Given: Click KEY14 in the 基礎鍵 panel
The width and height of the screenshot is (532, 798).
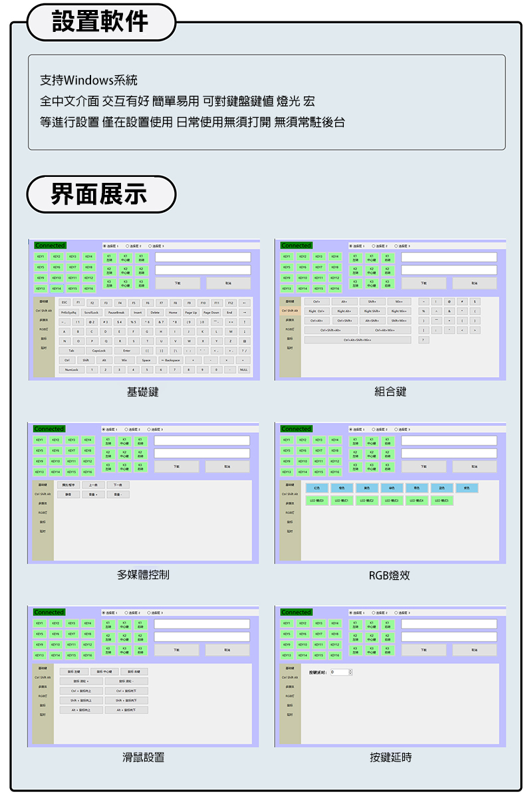Looking at the screenshot, I should [x=57, y=289].
